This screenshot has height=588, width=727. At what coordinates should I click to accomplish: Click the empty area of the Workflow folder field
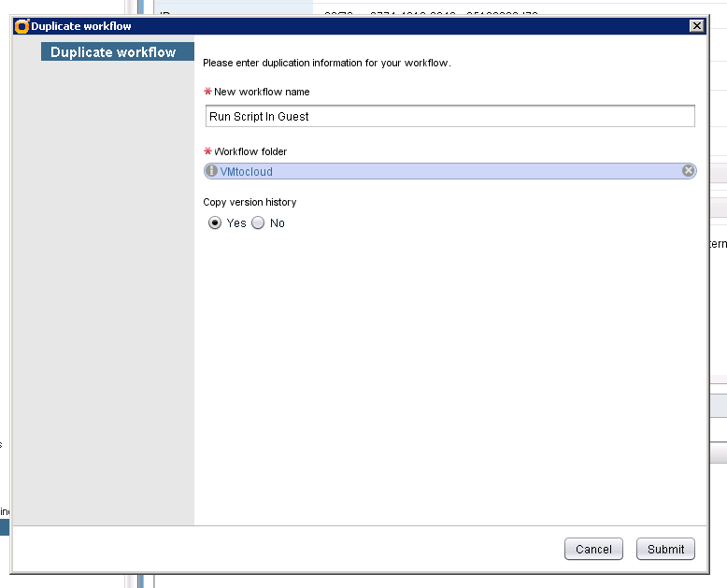467,172
